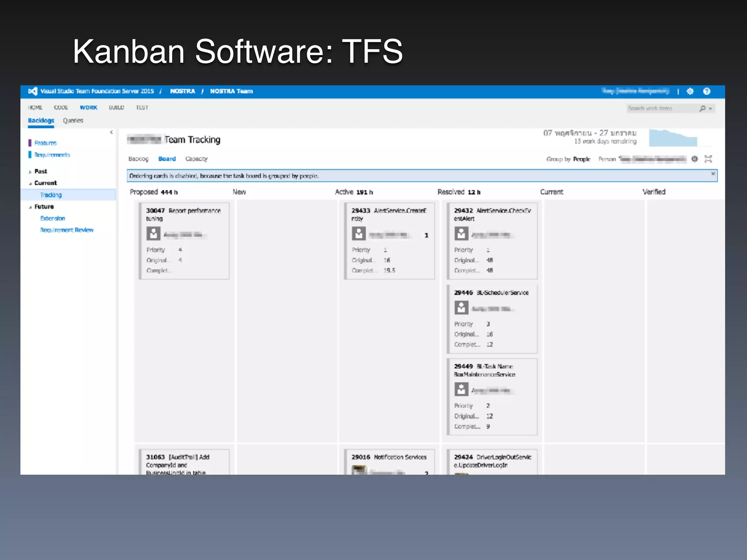The image size is (747, 560).
Task: Open the search options dropdown arrow
Action: (711, 109)
